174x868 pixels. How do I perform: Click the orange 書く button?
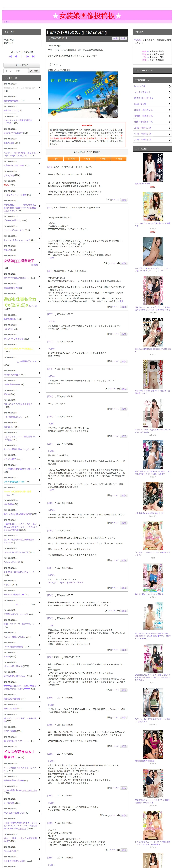click(x=55, y=159)
